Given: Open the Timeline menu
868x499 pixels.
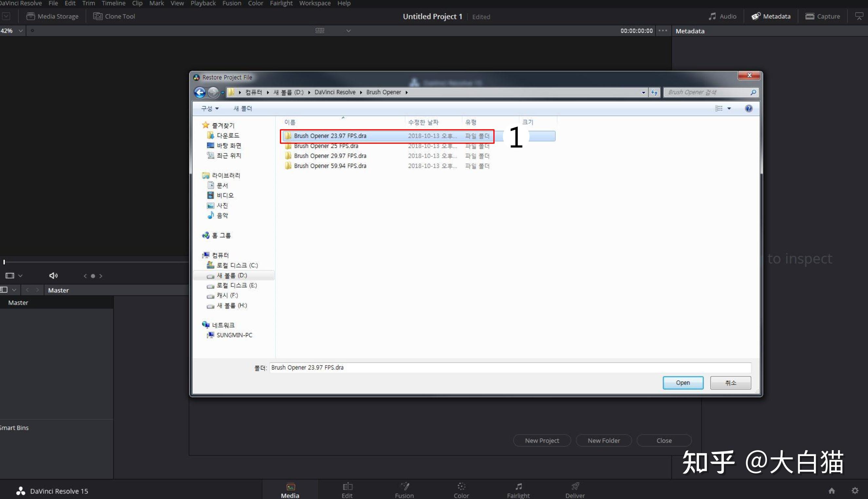Looking at the screenshot, I should (113, 3).
